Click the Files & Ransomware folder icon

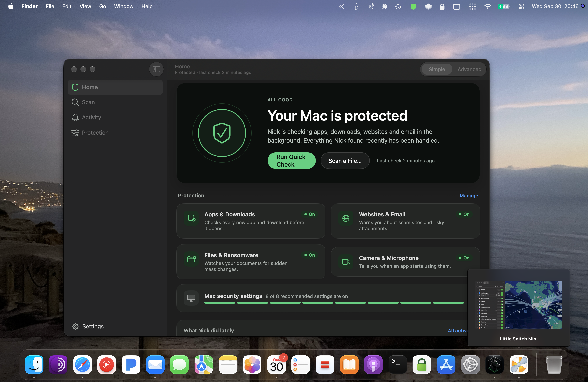[x=191, y=259]
